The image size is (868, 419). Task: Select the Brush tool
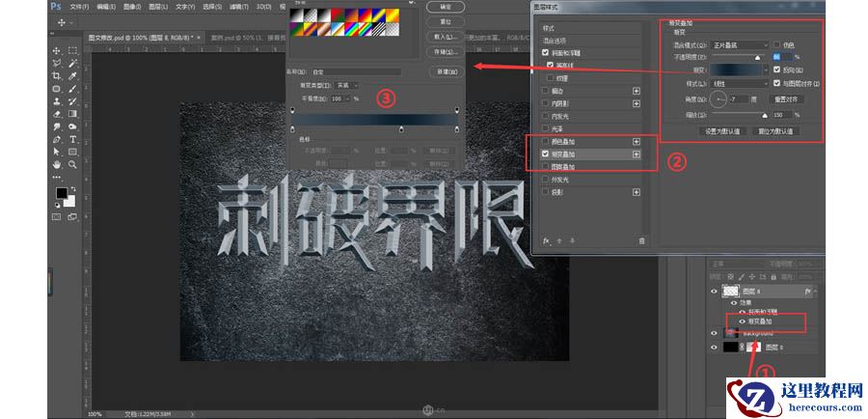[72, 89]
